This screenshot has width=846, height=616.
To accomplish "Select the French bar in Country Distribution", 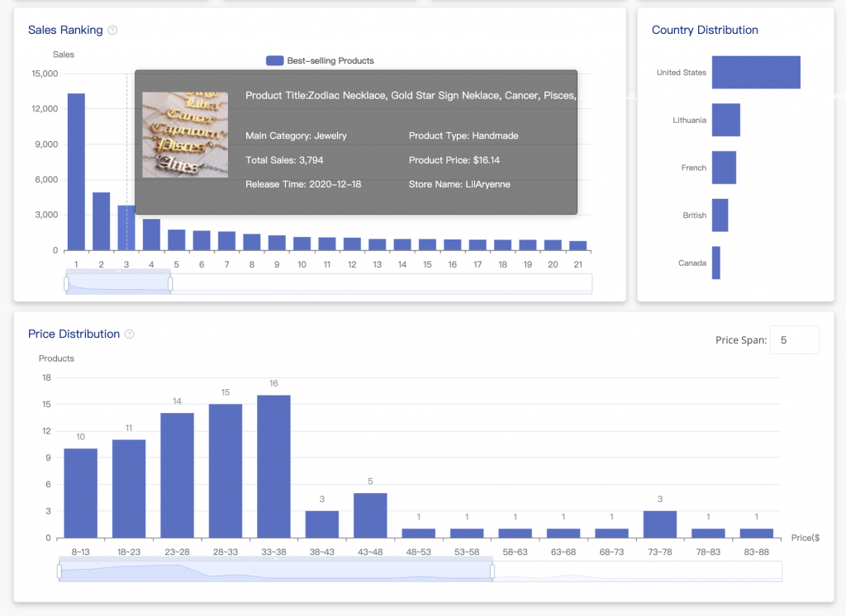I will click(x=724, y=168).
